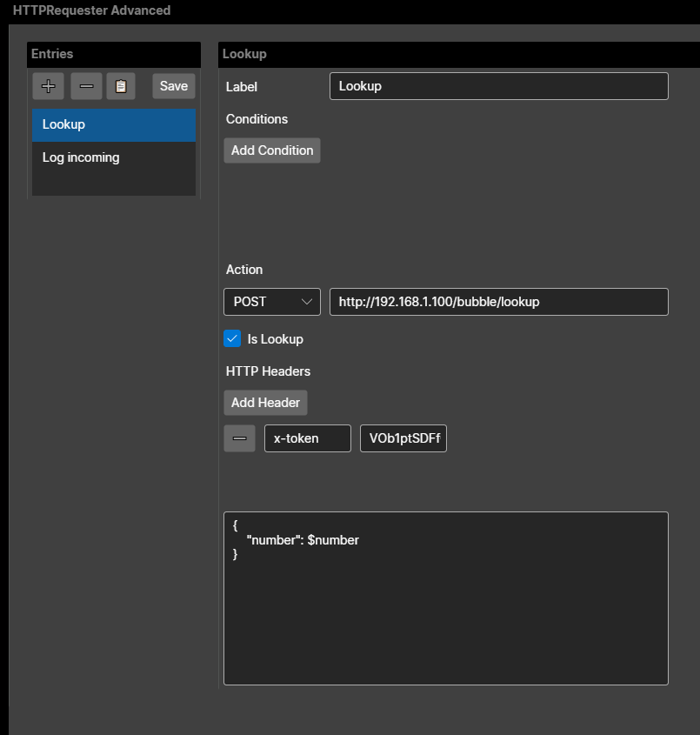Click the Is Lookup label text
The height and width of the screenshot is (735, 700).
[276, 339]
